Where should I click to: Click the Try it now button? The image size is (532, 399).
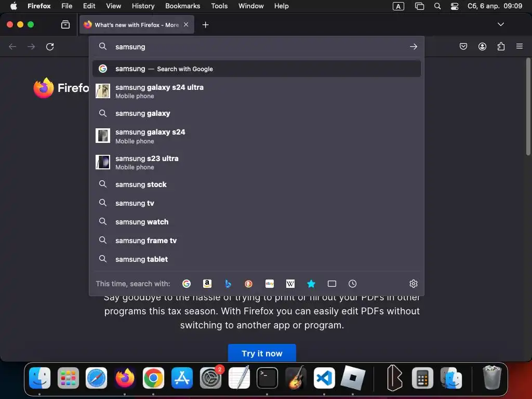(x=262, y=353)
